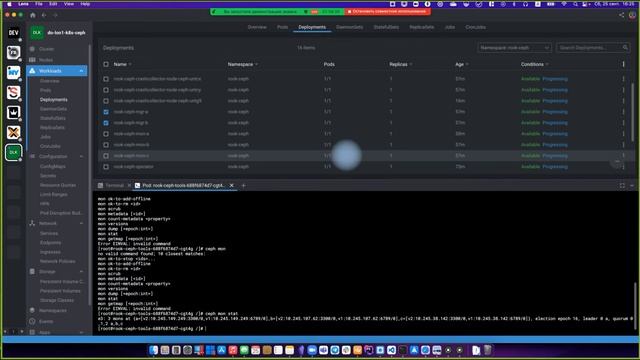Maximize the terminal dock panel

coord(622,186)
